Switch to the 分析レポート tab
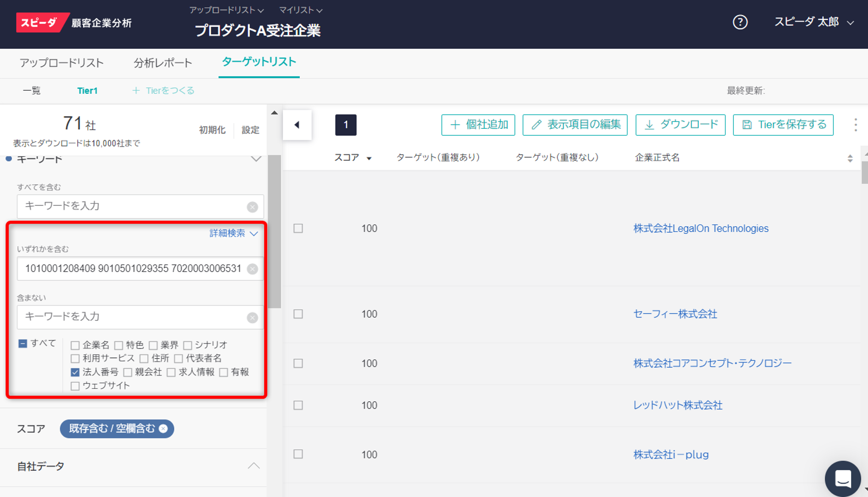 click(x=162, y=63)
